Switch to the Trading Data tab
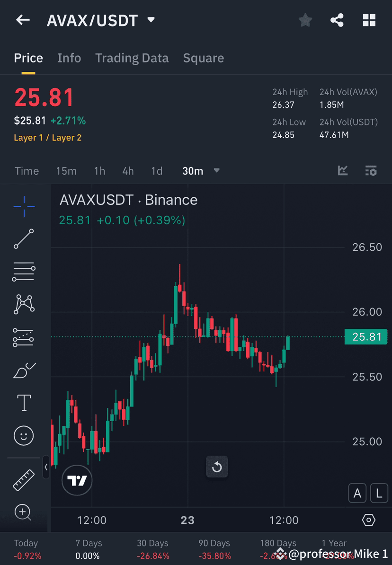The height and width of the screenshot is (565, 392). (132, 58)
